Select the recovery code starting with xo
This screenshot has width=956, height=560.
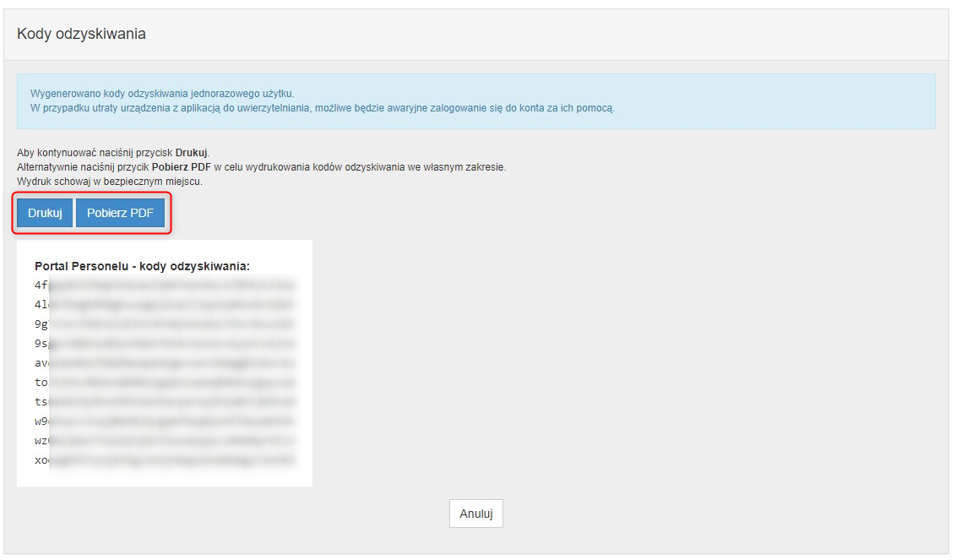click(165, 460)
